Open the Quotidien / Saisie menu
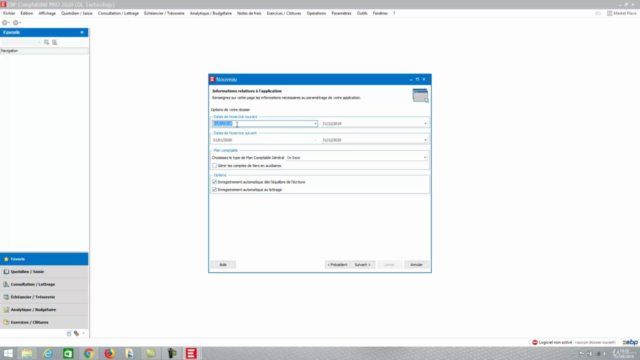640x360 pixels. point(77,13)
